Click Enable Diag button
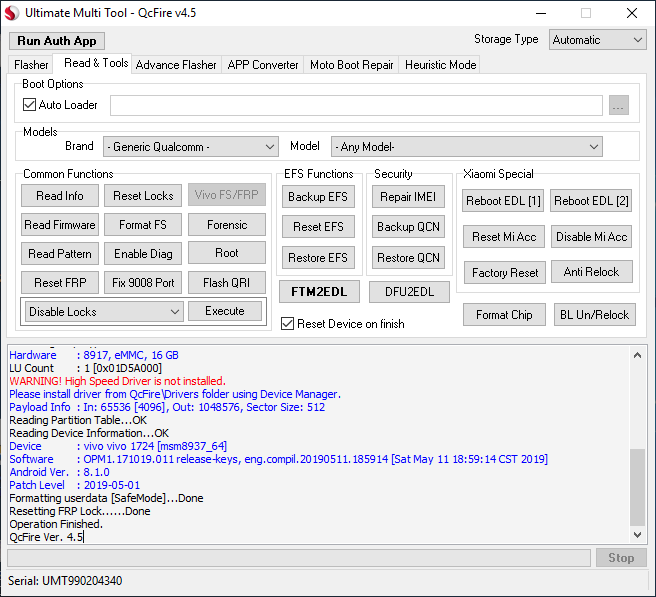This screenshot has height=597, width=656. pos(143,254)
